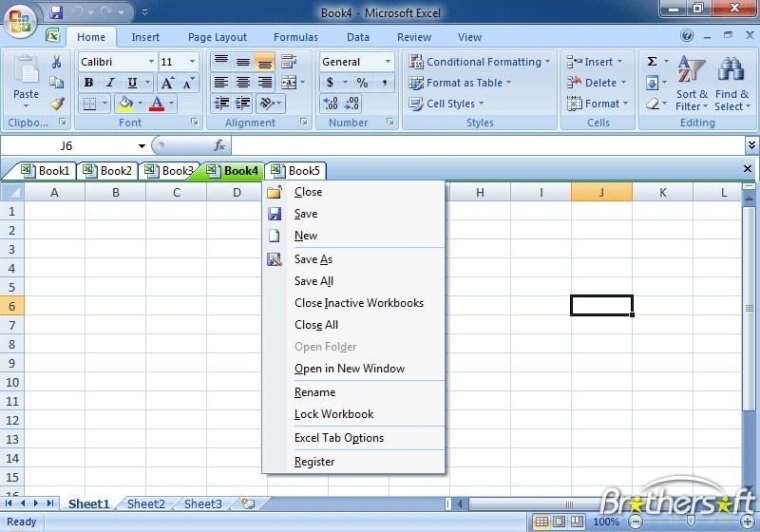Switch to the Book2 workbook tab
Image resolution: width=760 pixels, height=532 pixels.
108,171
